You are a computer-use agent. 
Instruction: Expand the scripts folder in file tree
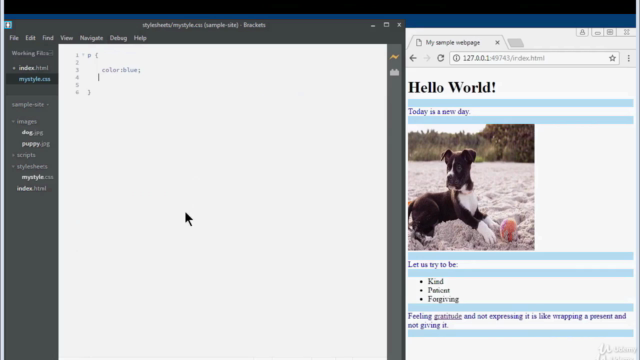pos(13,155)
